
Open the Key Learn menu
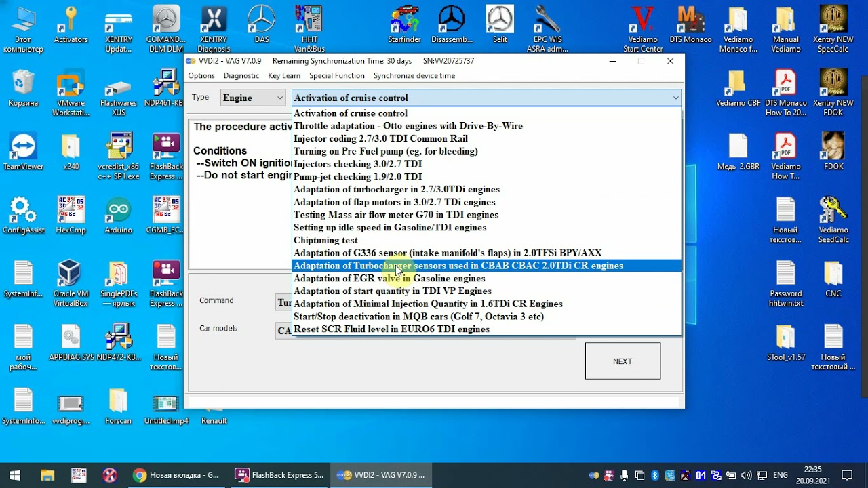click(284, 76)
